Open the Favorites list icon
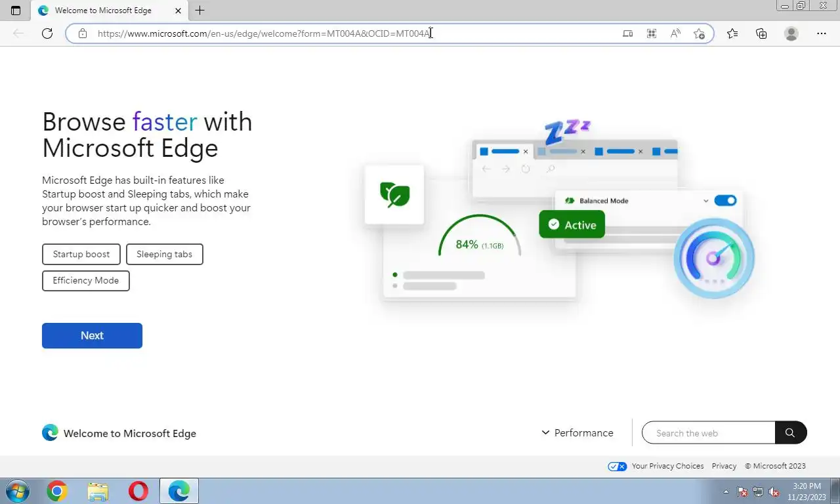The image size is (840, 504). (732, 33)
